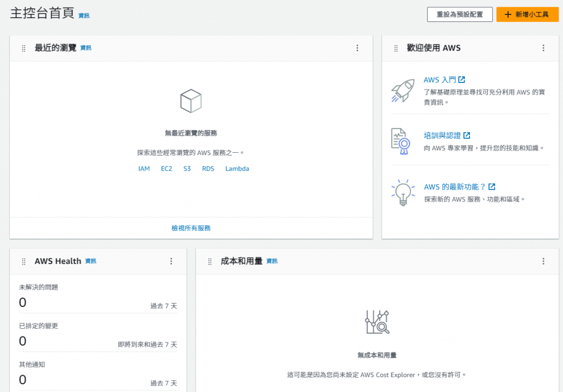Open the 最近的瀏覽 widget options menu
The width and height of the screenshot is (563, 392).
coord(357,48)
